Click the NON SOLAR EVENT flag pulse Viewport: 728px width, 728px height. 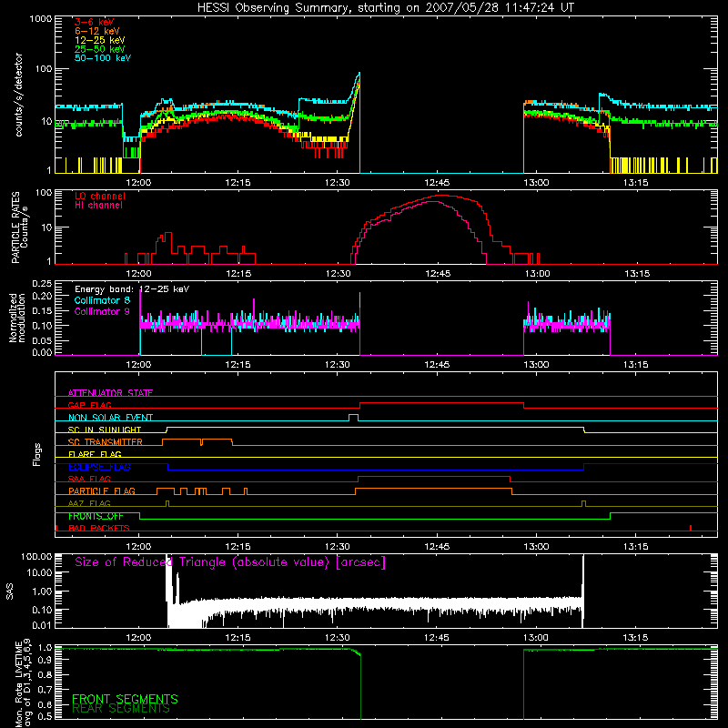click(x=353, y=417)
